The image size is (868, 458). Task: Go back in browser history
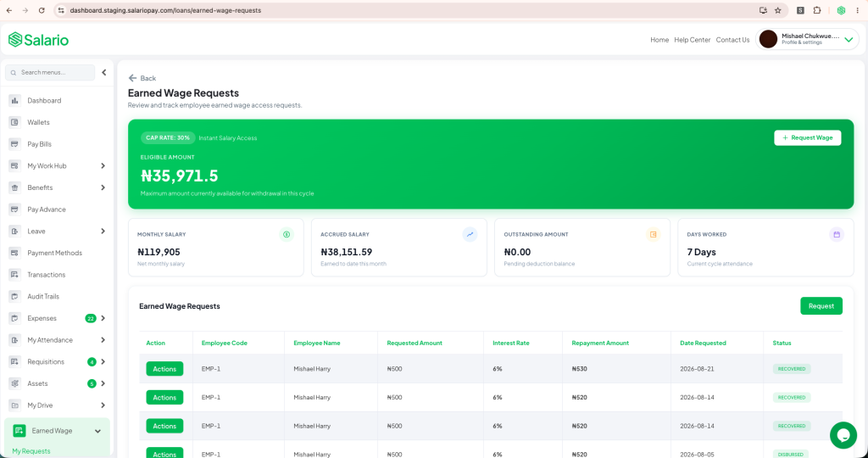(8, 10)
